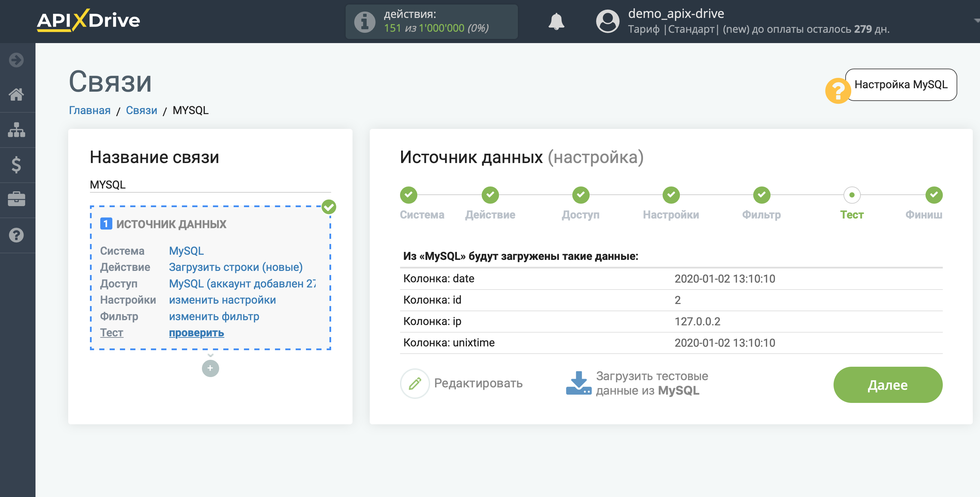Click the Колонка: date row
The width and height of the screenshot is (980, 497).
(671, 278)
